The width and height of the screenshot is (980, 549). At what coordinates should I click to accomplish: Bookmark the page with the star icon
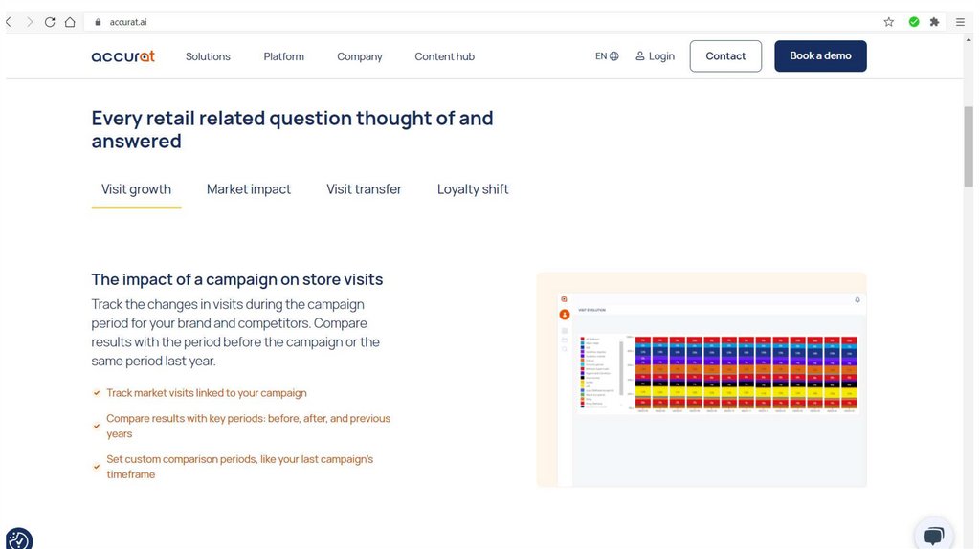[888, 22]
